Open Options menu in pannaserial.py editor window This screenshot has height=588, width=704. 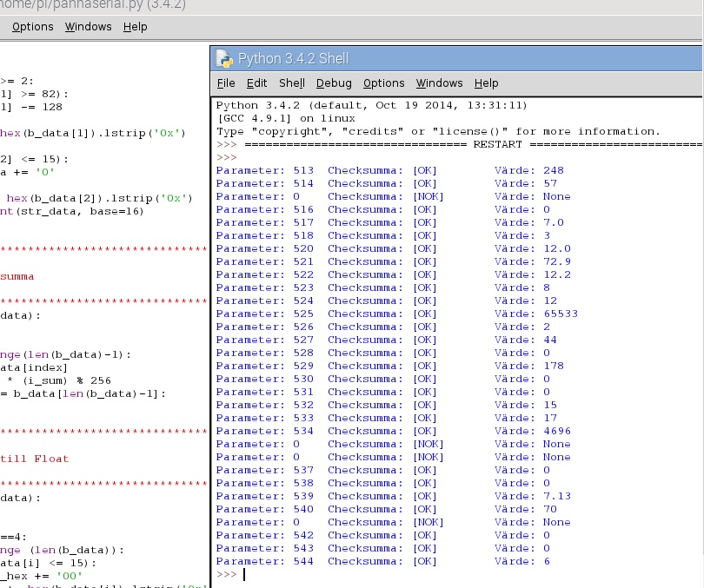click(33, 27)
